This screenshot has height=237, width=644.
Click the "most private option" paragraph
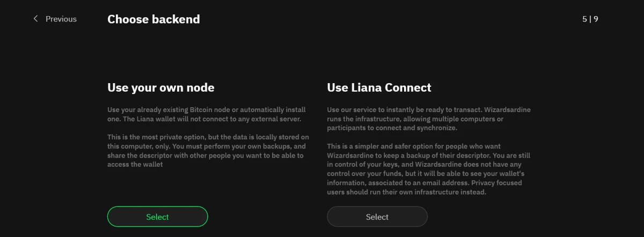tap(208, 151)
